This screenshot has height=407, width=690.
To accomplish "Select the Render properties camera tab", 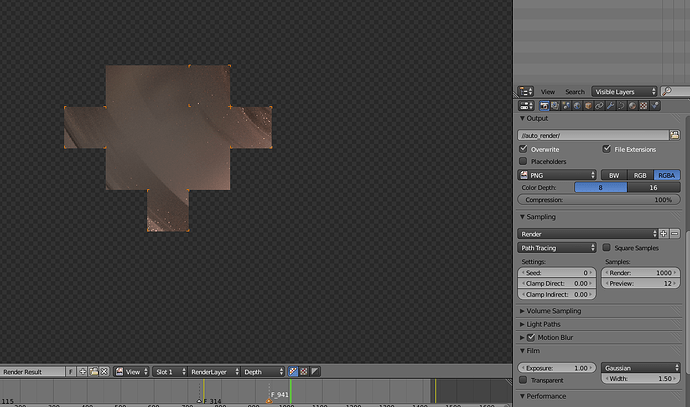I will pos(544,106).
